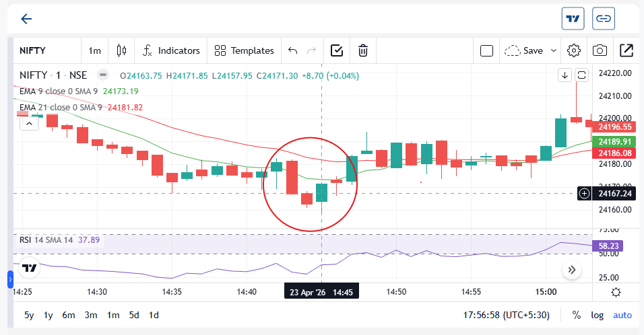Click the 23 Apr '26 14:45 time label
Image resolution: width=644 pixels, height=335 pixels.
(321, 292)
